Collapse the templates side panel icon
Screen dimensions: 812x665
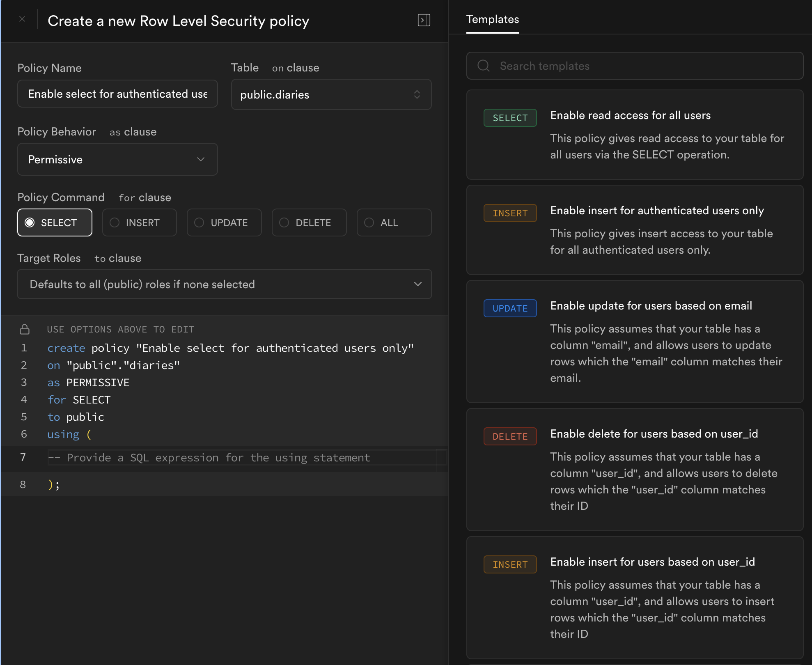point(424,20)
